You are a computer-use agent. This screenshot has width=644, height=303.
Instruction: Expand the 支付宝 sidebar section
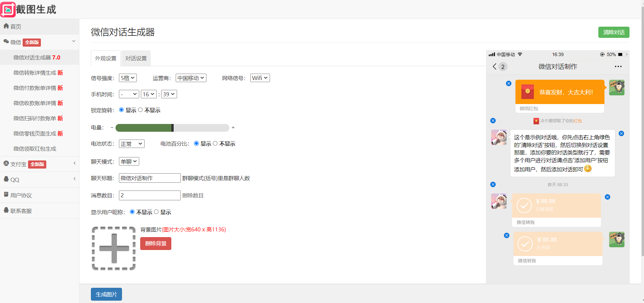coord(40,164)
